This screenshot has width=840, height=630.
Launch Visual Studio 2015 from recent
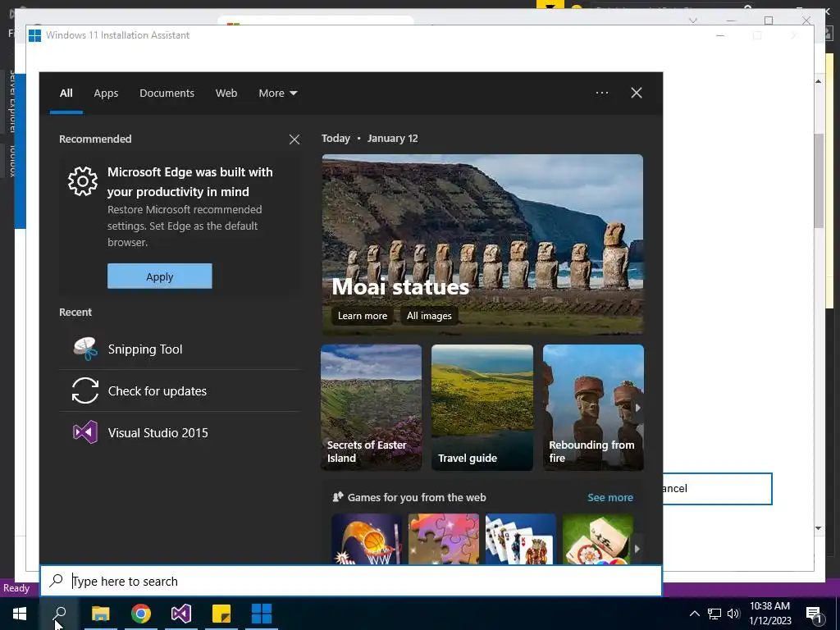tap(180, 433)
